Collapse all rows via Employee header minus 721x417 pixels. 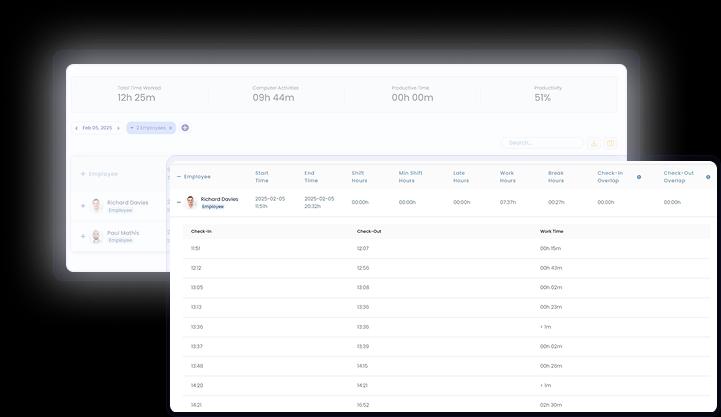tap(179, 176)
